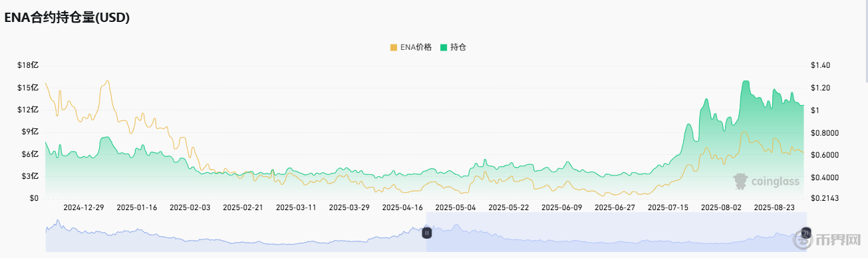This screenshot has height=258, width=868.
Task: Click the $1.40 price axis label
Action: (x=821, y=65)
